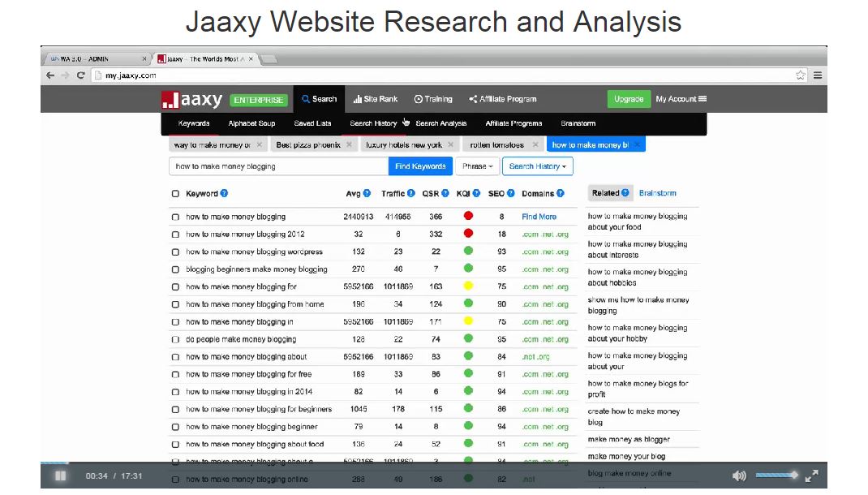
Task: Click help icon next to Domains header
Action: 561,193
